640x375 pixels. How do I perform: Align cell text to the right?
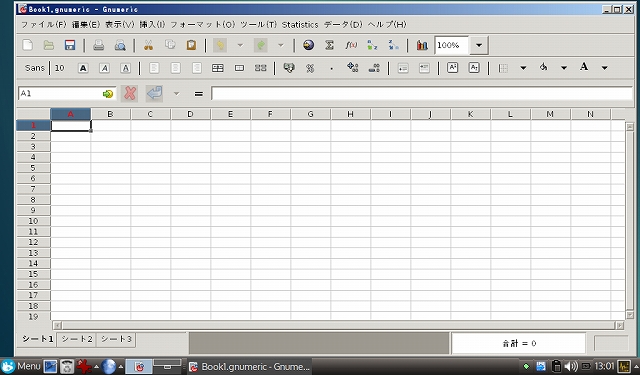click(197, 68)
